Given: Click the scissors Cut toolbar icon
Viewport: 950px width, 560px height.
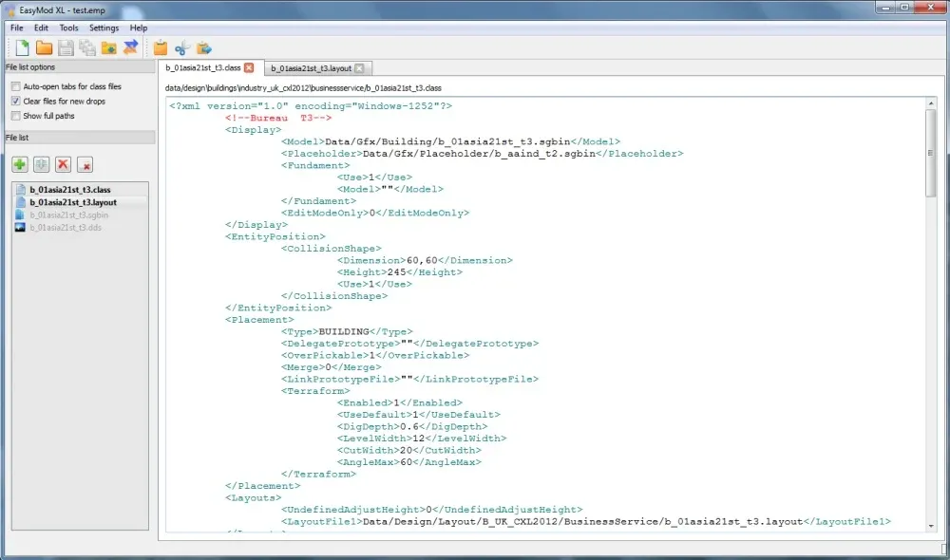Looking at the screenshot, I should [x=182, y=47].
